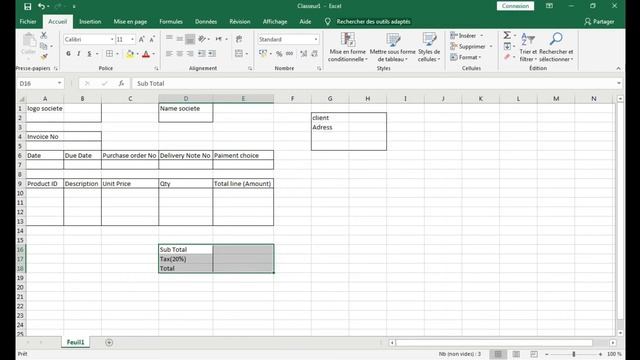Apply the percent style format
The image size is (640, 360).
pyautogui.click(x=279, y=53)
